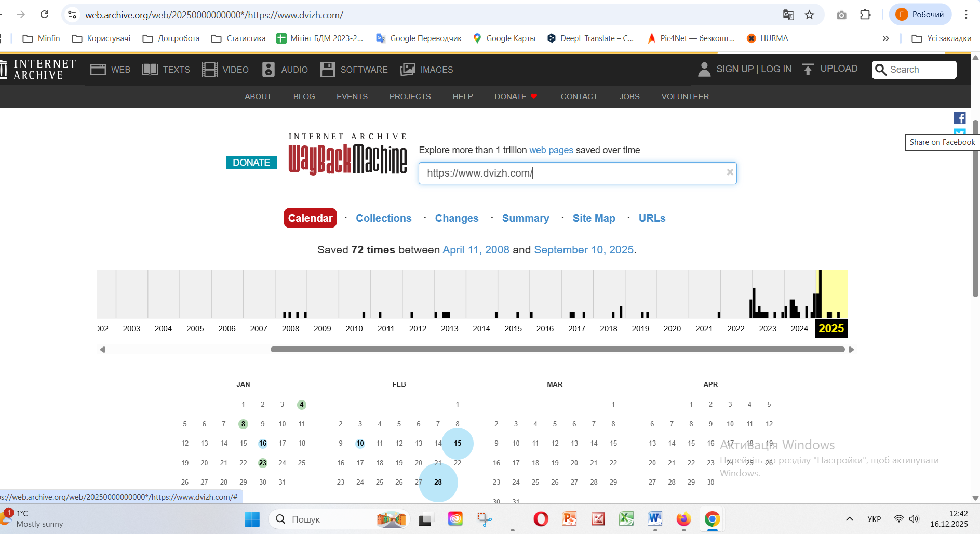Image resolution: width=980 pixels, height=534 pixels.
Task: Open Мітінг БДМ bookmark
Action: point(320,38)
